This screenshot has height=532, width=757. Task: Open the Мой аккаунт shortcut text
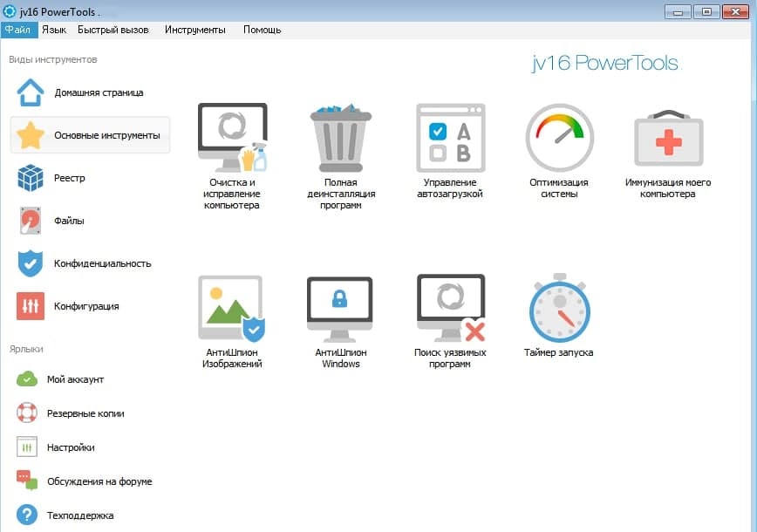[x=75, y=379]
